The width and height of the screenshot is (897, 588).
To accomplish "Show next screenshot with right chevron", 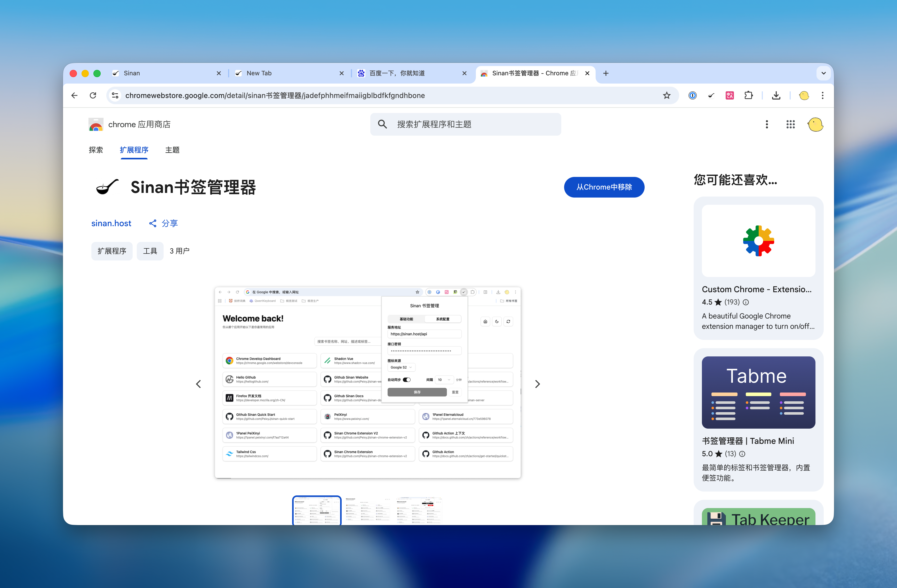I will (538, 384).
